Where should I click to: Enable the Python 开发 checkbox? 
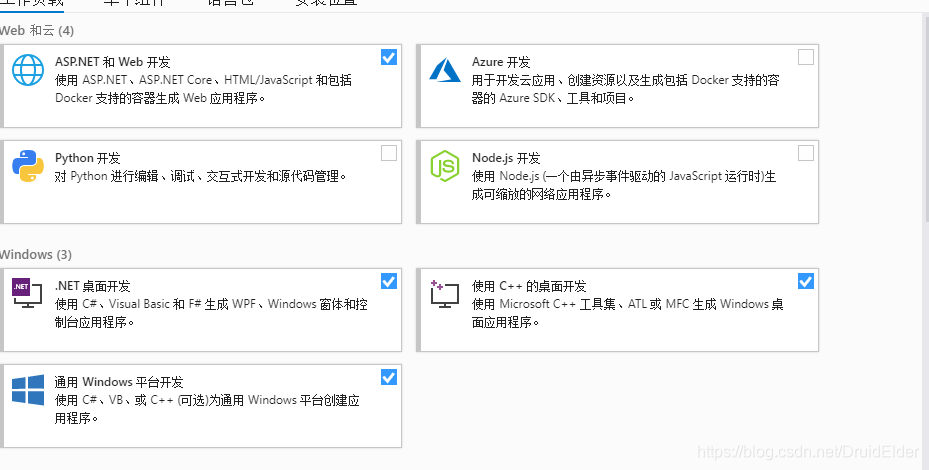389,154
